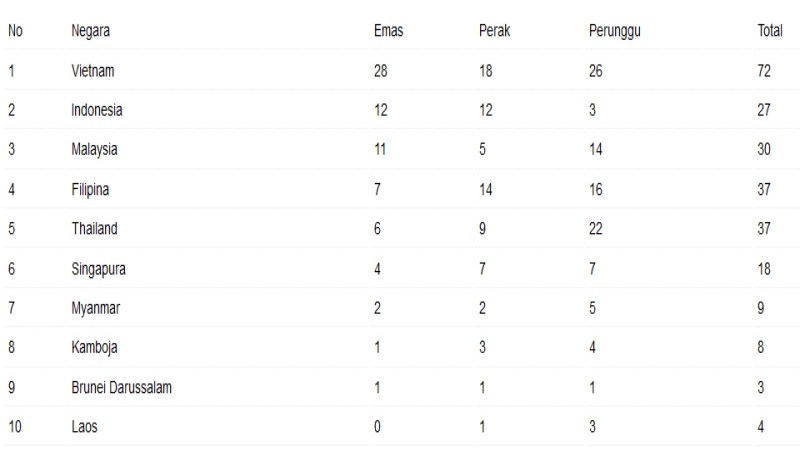This screenshot has height=450, width=800.
Task: Select the Vietnam country name
Action: 93,71
